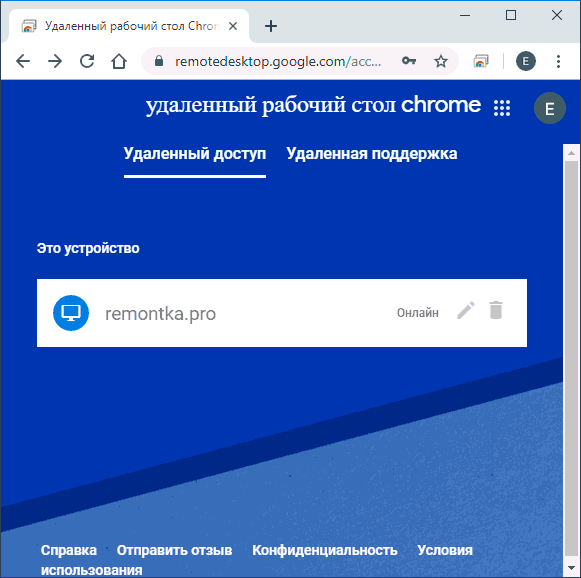This screenshot has width=581, height=578.
Task: Open the Google apps grid
Action: point(502,108)
